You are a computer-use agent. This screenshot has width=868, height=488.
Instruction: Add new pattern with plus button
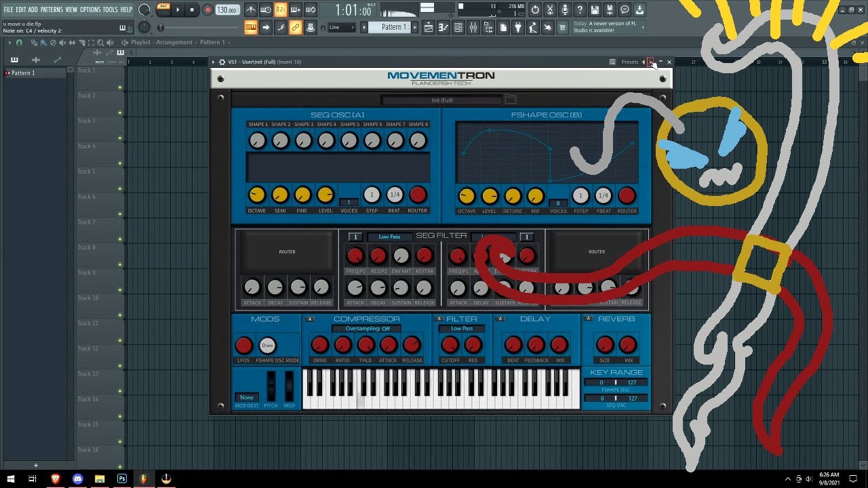tap(414, 27)
